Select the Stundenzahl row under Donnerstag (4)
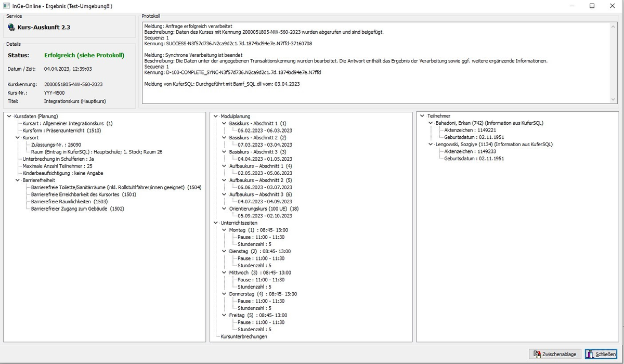This screenshot has width=624, height=364. pos(254,308)
